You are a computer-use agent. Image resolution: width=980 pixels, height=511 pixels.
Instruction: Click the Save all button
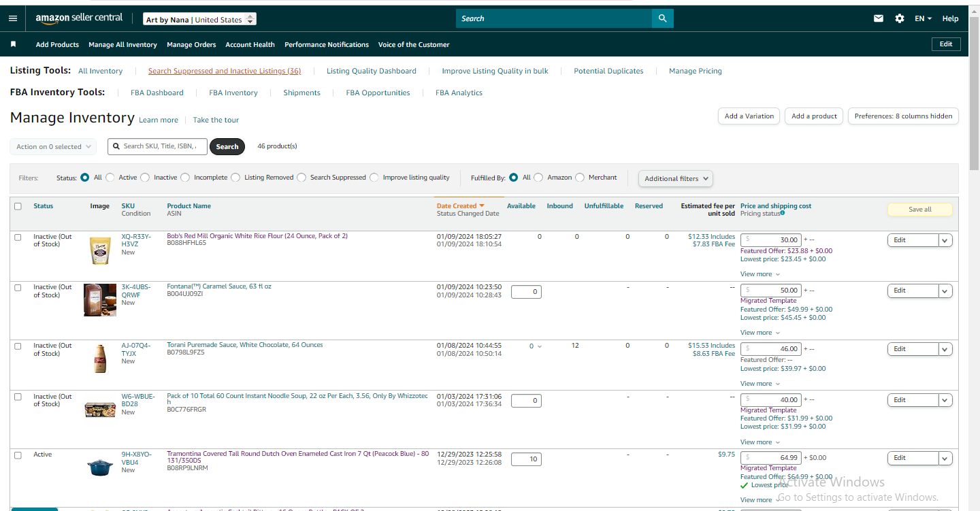919,210
